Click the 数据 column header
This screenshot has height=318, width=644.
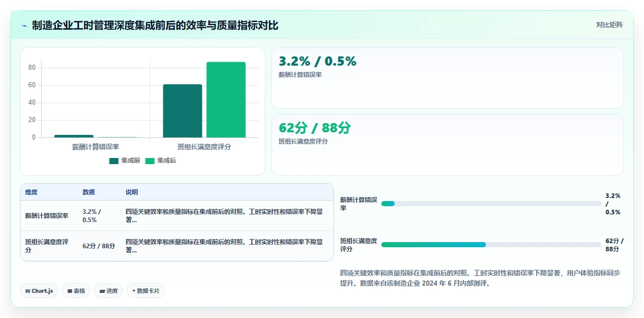89,192
